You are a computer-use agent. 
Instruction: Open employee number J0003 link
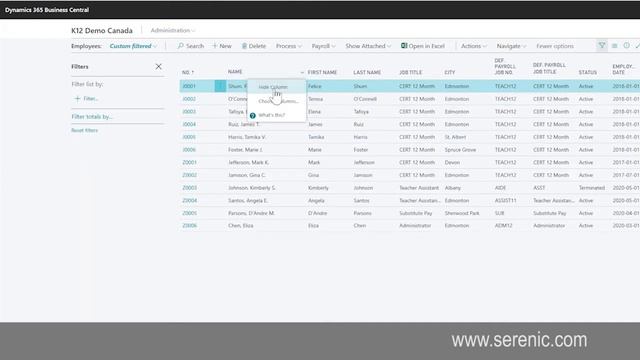tap(189, 111)
